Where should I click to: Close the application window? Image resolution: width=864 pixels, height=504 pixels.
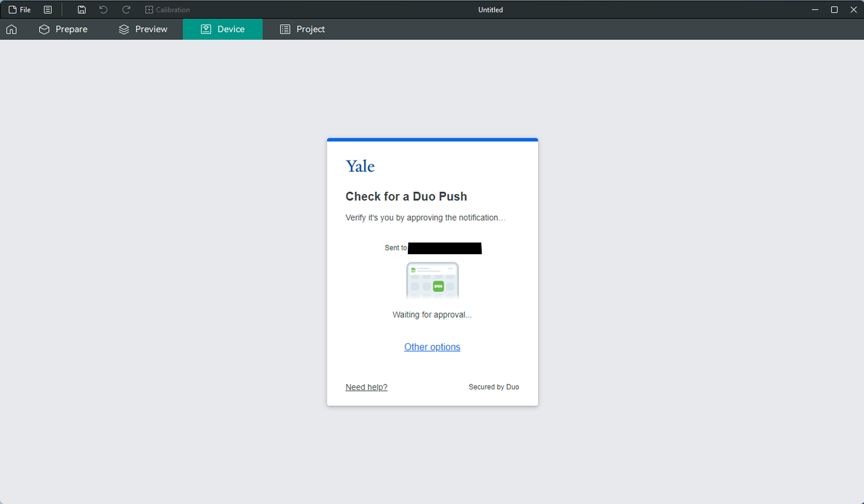pos(853,9)
